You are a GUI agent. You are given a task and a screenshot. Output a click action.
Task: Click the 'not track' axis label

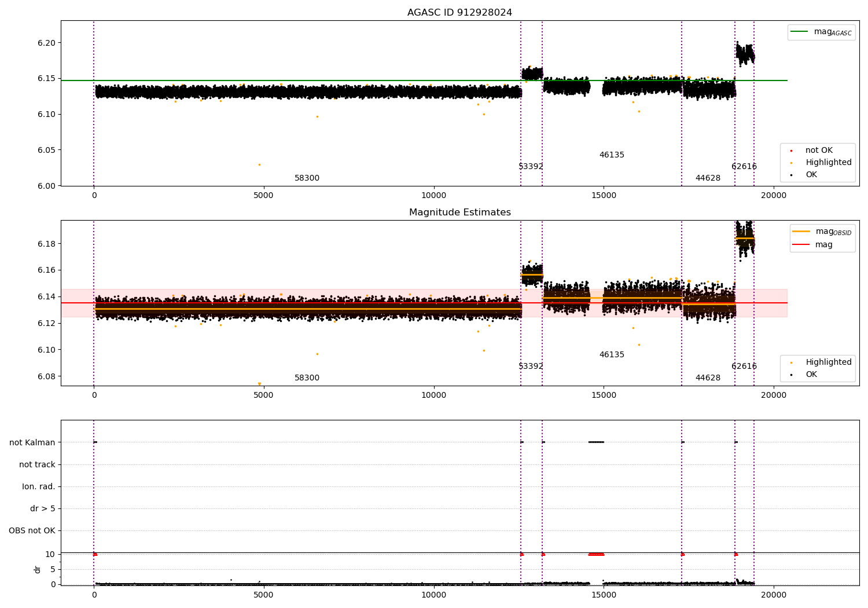37,464
